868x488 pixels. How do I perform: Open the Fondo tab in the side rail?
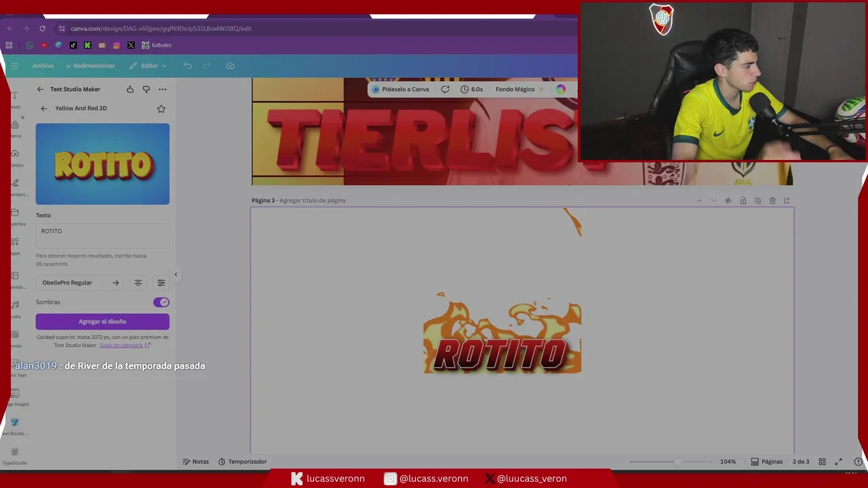click(15, 339)
